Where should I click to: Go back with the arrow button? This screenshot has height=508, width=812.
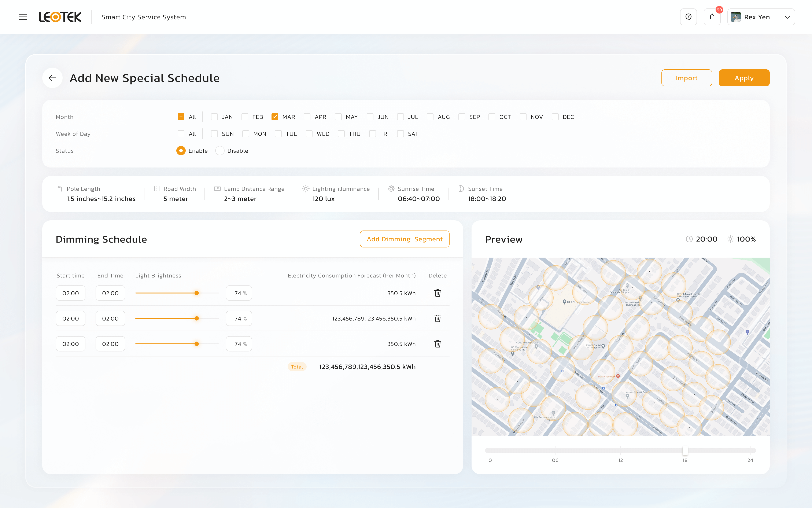coord(52,78)
